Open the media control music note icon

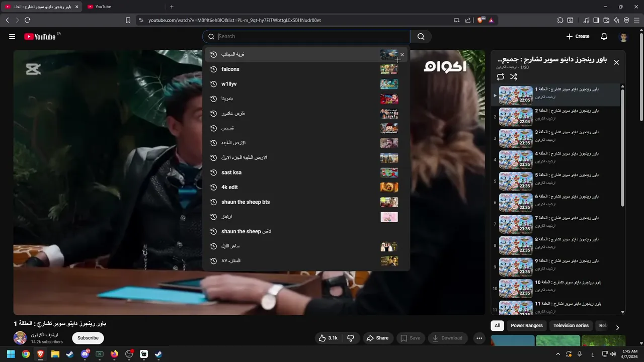[x=586, y=20]
